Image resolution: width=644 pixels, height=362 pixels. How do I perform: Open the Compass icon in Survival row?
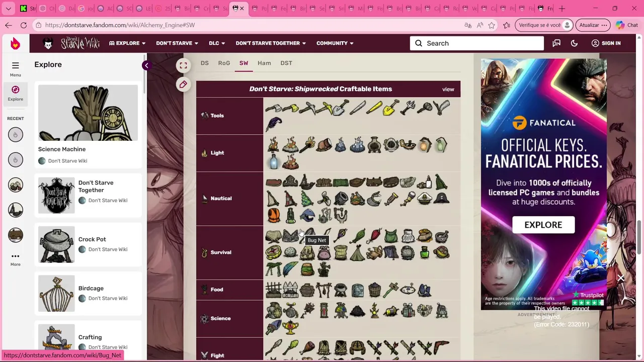[x=273, y=252]
